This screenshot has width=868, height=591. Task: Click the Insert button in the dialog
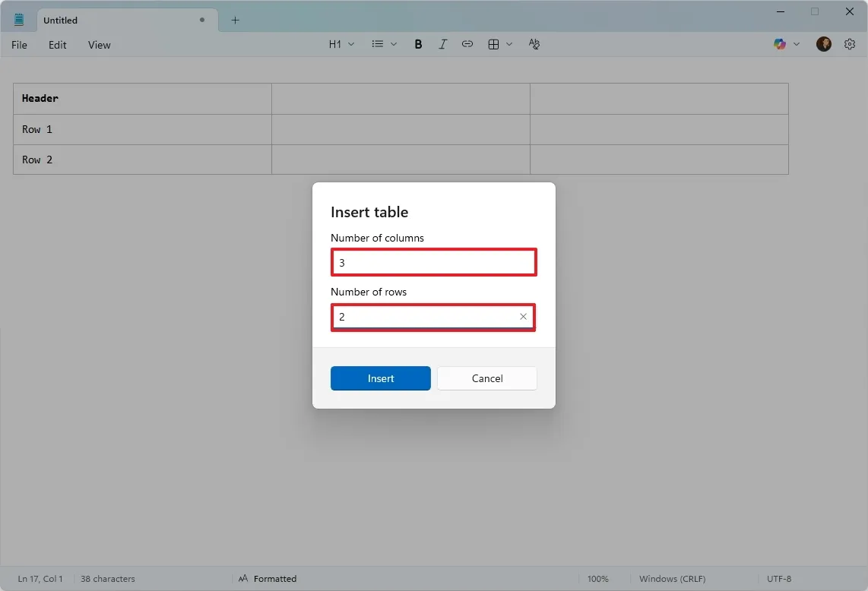click(x=380, y=378)
